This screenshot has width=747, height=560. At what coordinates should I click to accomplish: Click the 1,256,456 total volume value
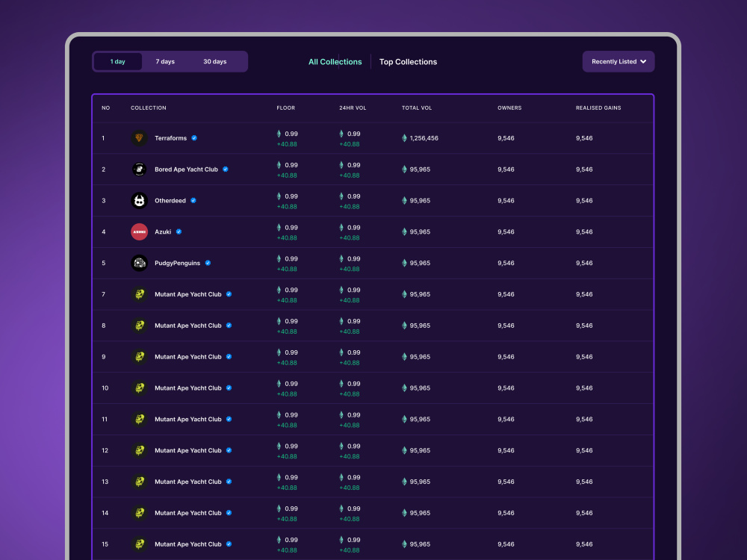(x=424, y=138)
